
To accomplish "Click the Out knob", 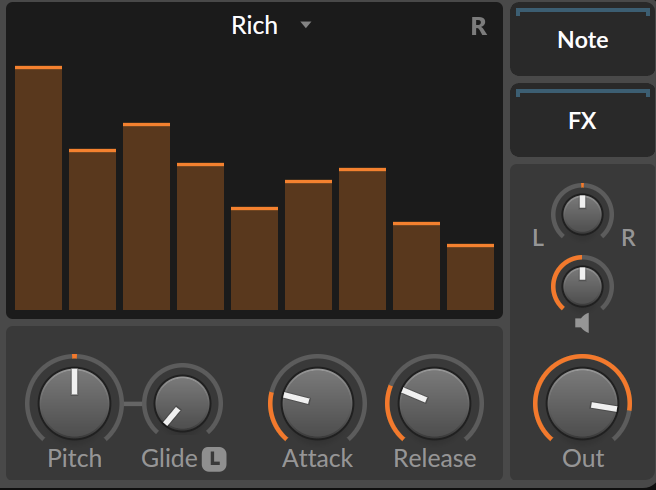I will coord(582,403).
